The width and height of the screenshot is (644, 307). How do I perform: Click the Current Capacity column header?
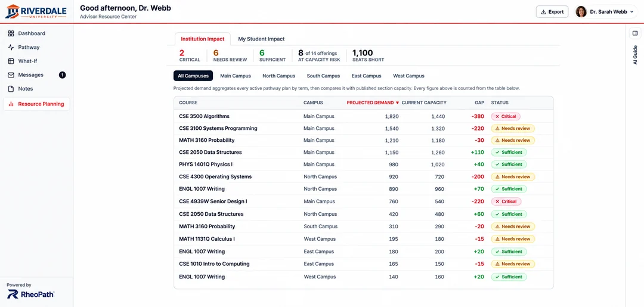click(x=424, y=103)
